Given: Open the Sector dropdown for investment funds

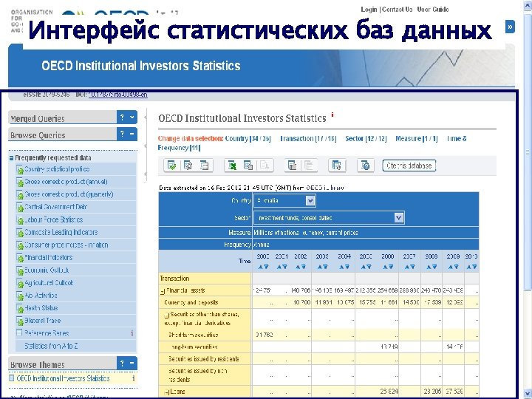Looking at the screenshot, I should (399, 218).
